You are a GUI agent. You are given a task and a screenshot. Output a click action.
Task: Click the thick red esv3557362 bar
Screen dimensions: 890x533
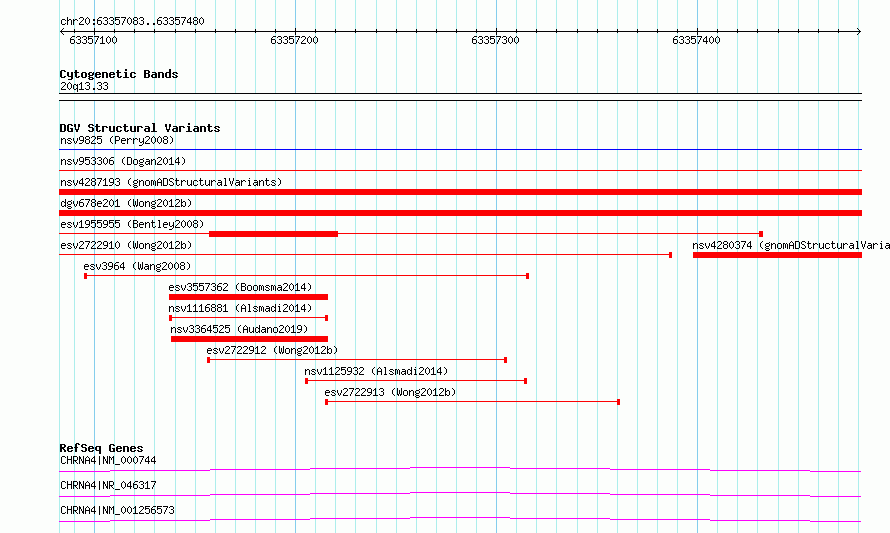[248, 297]
